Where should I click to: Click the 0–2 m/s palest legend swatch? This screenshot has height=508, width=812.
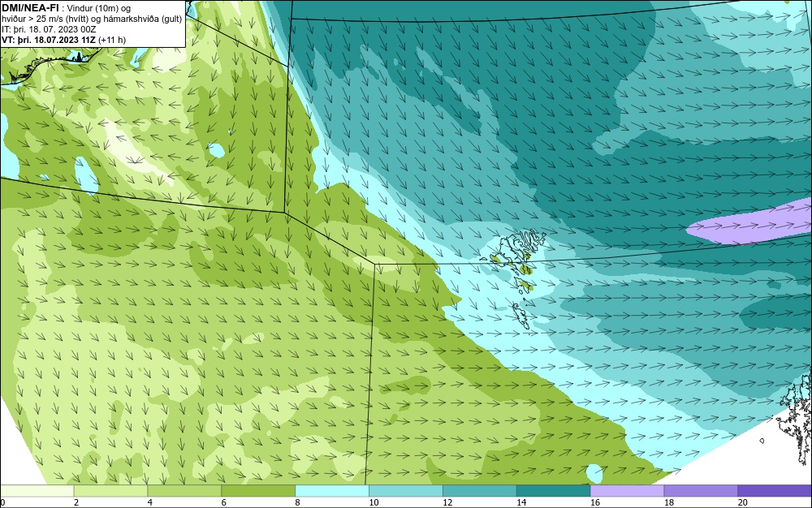[x=37, y=491]
